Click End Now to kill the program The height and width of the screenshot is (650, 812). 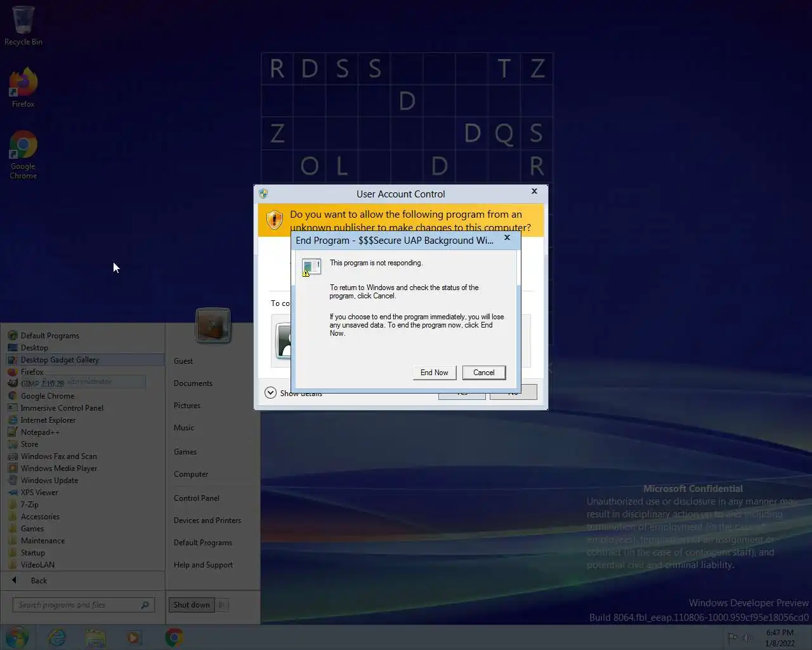click(x=434, y=373)
